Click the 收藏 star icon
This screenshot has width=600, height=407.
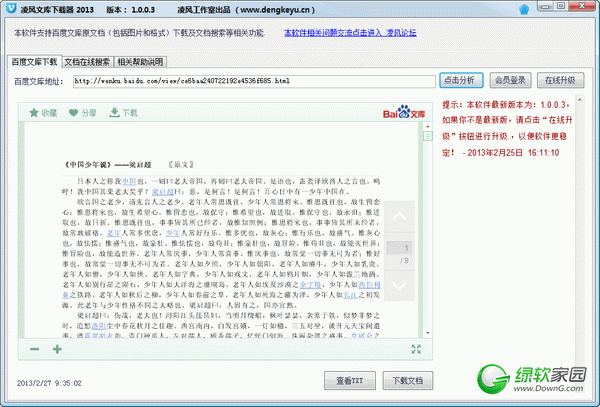point(34,112)
